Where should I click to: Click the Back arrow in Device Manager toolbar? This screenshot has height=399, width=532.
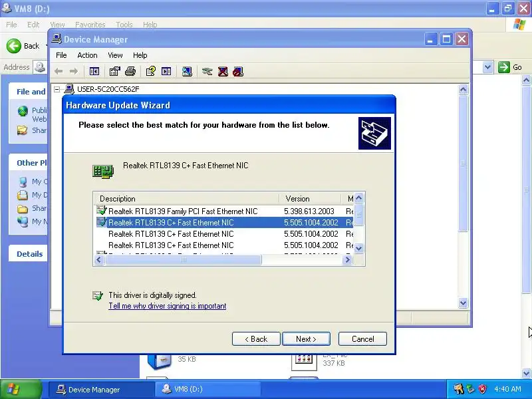pos(59,71)
